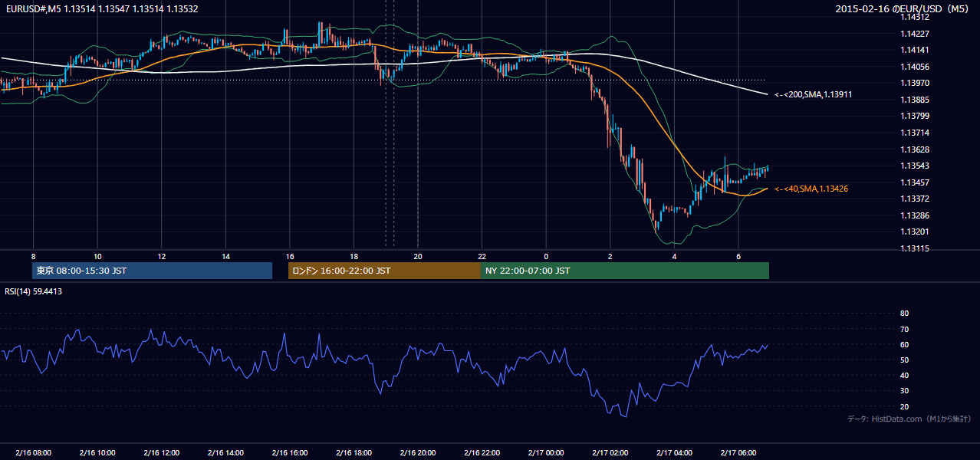Click price axis label 1.13628
The height and width of the screenshot is (460, 980).
tap(915, 149)
